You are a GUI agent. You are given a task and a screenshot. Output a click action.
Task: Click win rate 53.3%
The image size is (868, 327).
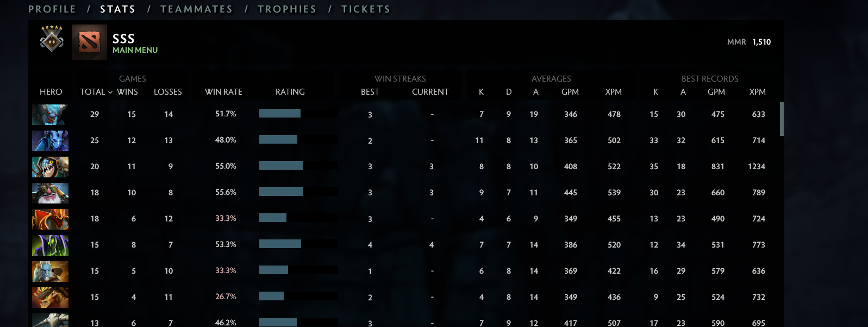coord(226,244)
